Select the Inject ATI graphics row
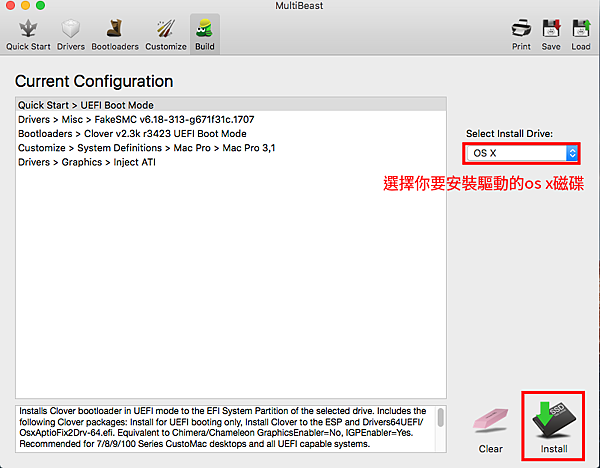 (231, 162)
